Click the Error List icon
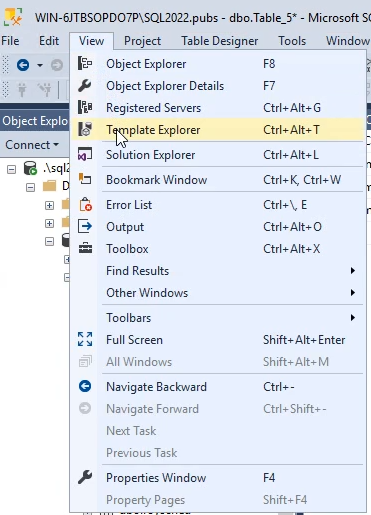The height and width of the screenshot is (515, 371). point(85,204)
